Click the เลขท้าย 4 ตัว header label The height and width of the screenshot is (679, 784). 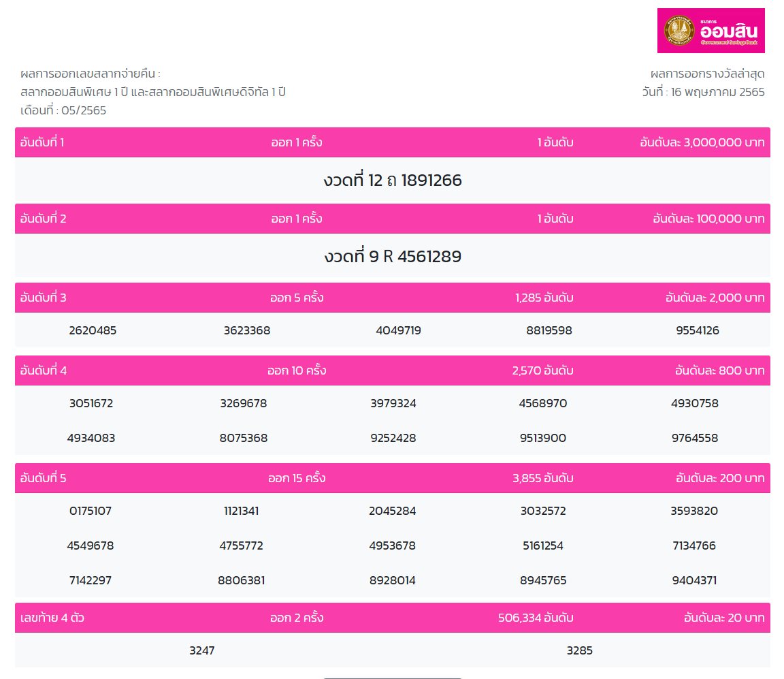tap(52, 618)
